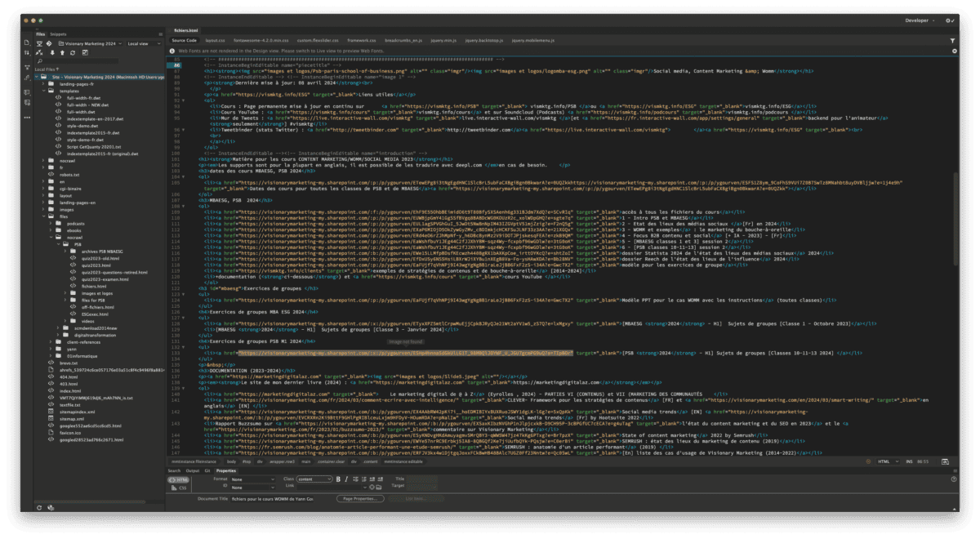Viewport: 980px width, 539px height.
Task: Click the body tag in tag selector
Action: (x=232, y=461)
